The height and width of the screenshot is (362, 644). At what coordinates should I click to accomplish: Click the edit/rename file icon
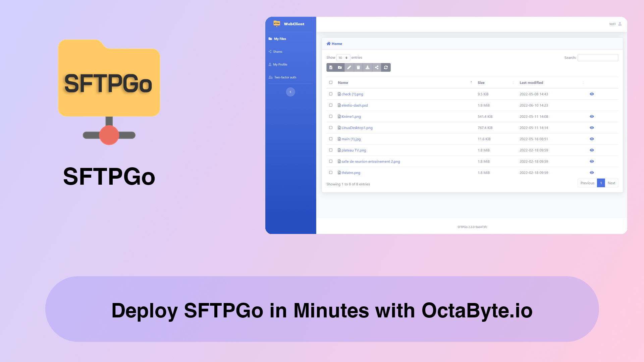tap(349, 67)
